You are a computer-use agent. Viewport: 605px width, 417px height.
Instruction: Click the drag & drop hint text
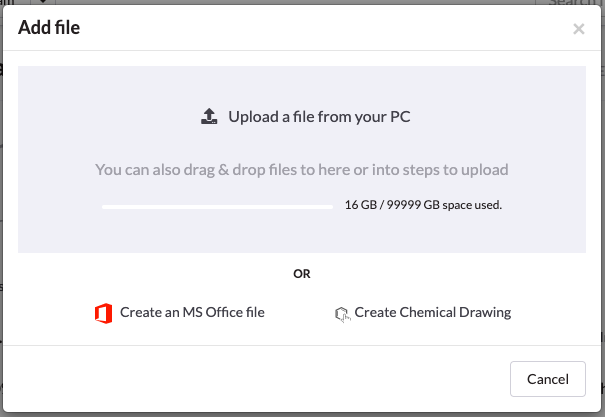coord(302,170)
